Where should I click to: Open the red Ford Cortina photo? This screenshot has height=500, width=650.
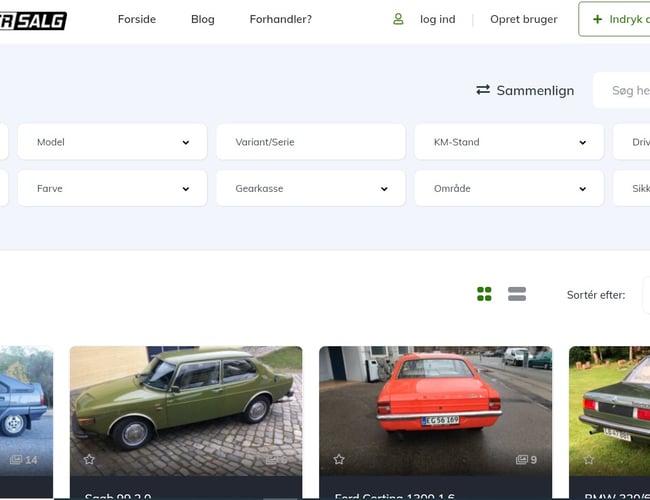436,411
